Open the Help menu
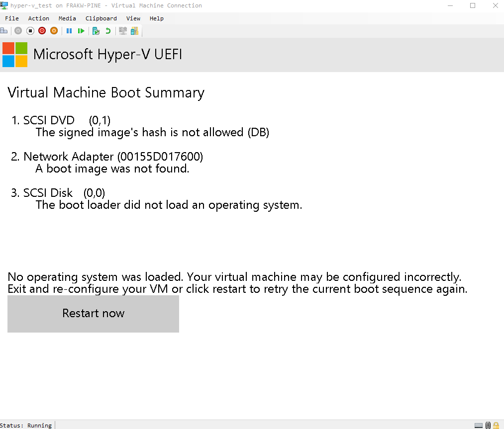Image resolution: width=504 pixels, height=429 pixels. (x=157, y=18)
